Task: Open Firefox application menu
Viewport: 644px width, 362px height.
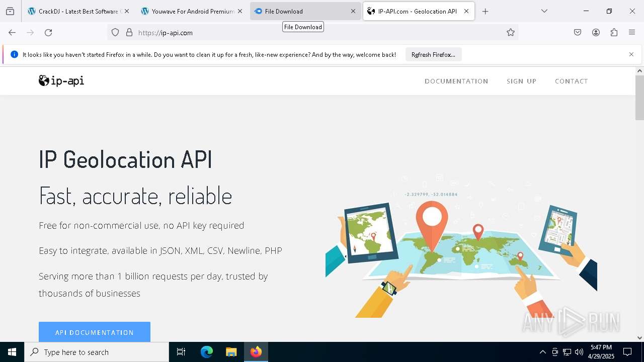Action: 632,33
